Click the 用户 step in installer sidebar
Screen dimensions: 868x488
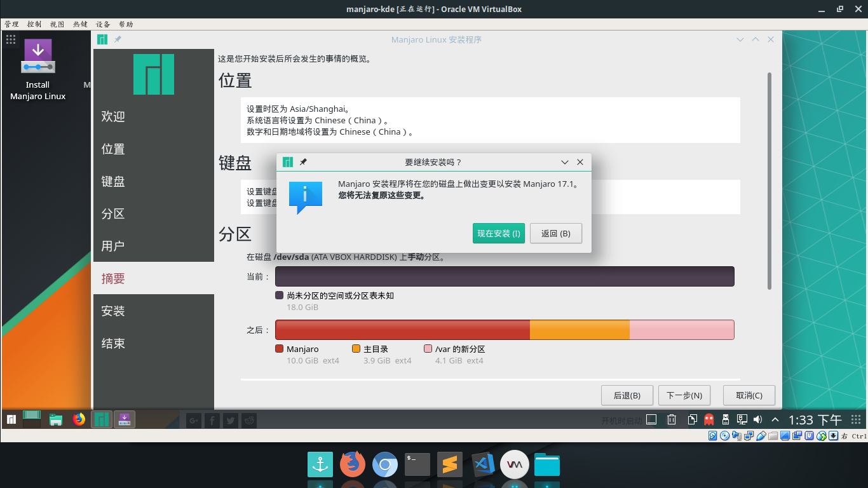[x=154, y=246]
